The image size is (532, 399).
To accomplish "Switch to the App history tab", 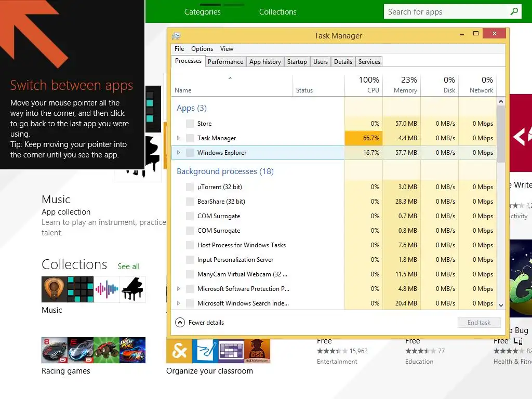I will coord(265,62).
